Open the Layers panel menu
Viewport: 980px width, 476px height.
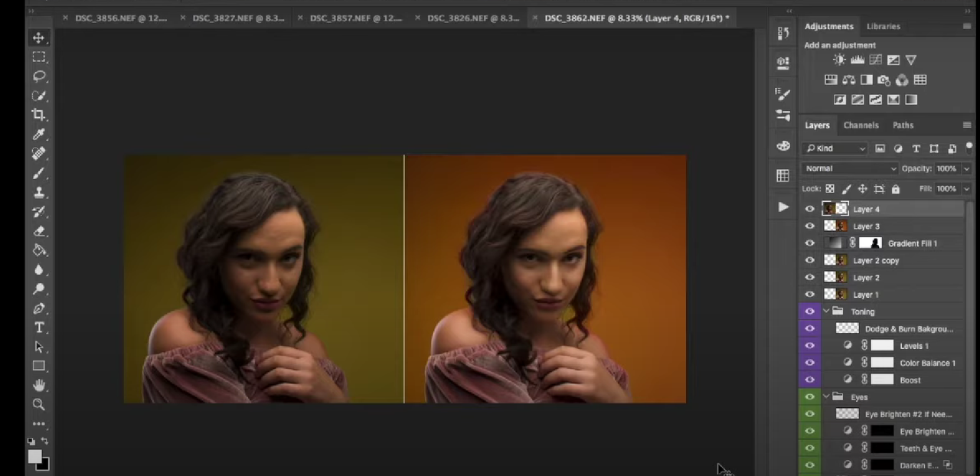click(967, 125)
